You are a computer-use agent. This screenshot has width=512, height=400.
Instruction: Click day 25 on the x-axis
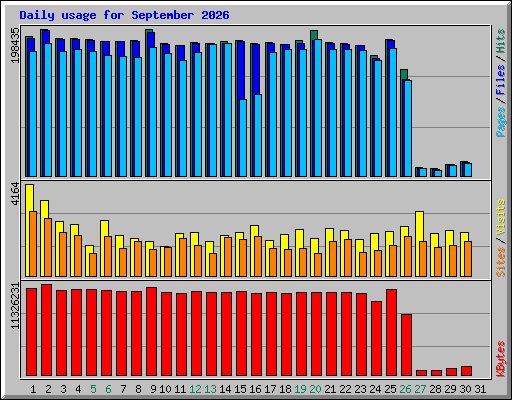(390, 389)
